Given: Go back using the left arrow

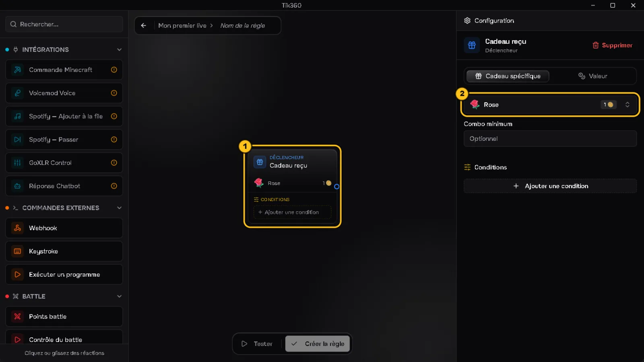Looking at the screenshot, I should coord(144,25).
